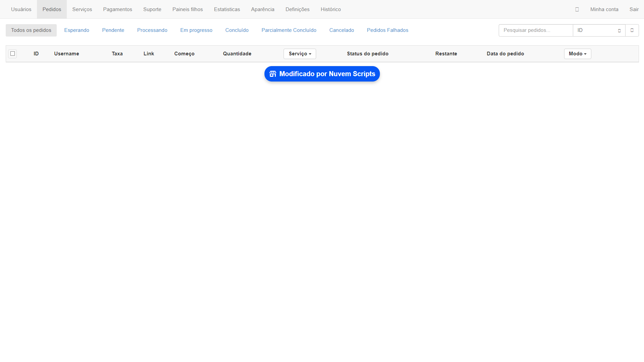The width and height of the screenshot is (644, 362).
Task: Click the icon inside the Nuvem Scripts button
Action: [x=273, y=74]
